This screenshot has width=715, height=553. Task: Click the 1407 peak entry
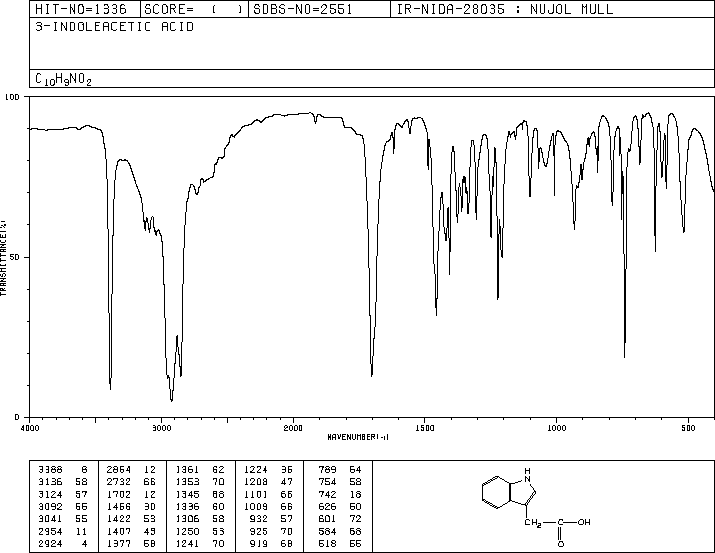click(x=131, y=532)
